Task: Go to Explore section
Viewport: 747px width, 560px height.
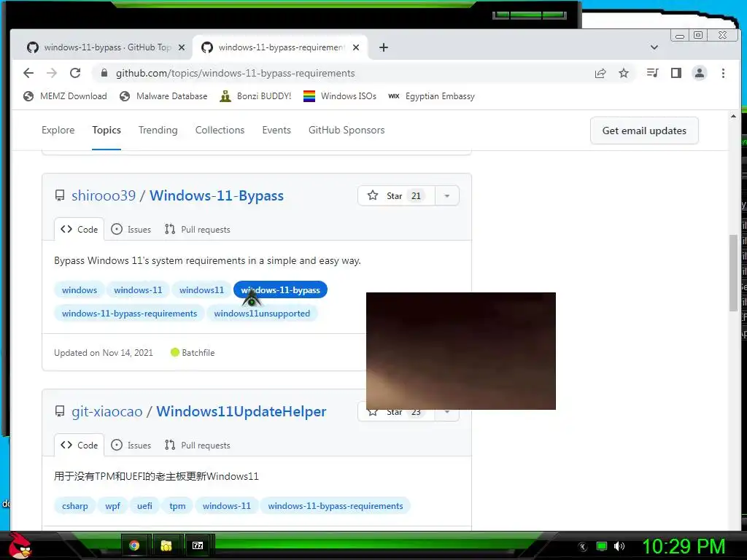Action: (58, 130)
